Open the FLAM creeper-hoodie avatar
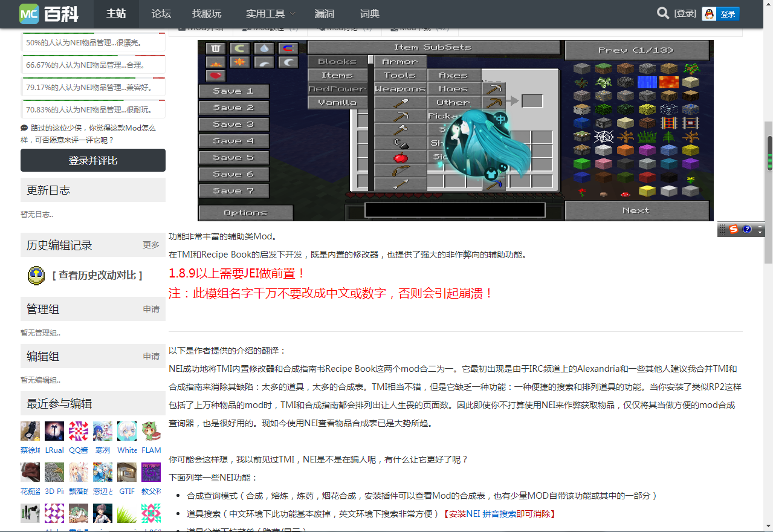The image size is (773, 532). click(151, 431)
